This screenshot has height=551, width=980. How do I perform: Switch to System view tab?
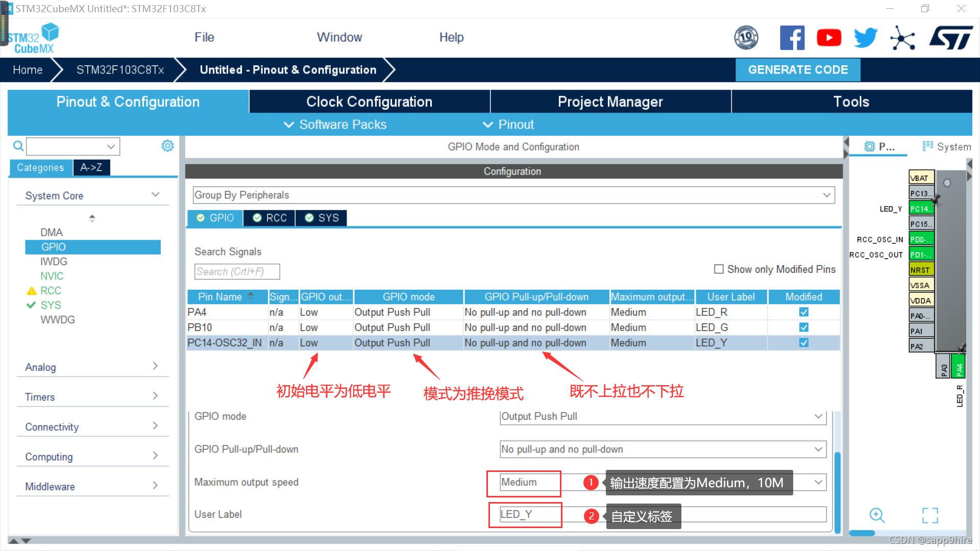pos(947,146)
